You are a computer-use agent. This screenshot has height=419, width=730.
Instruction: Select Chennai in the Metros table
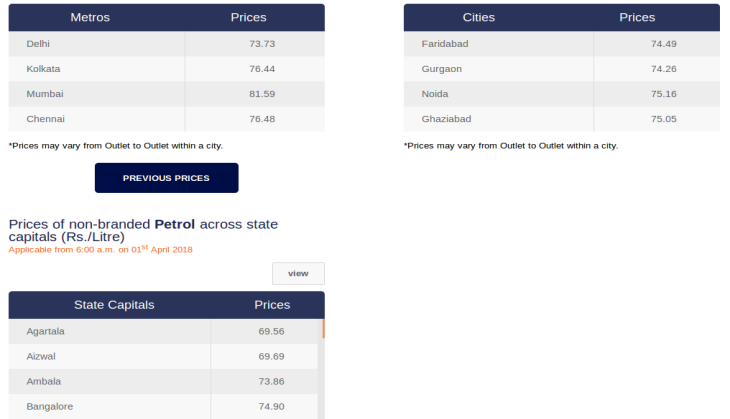click(46, 119)
